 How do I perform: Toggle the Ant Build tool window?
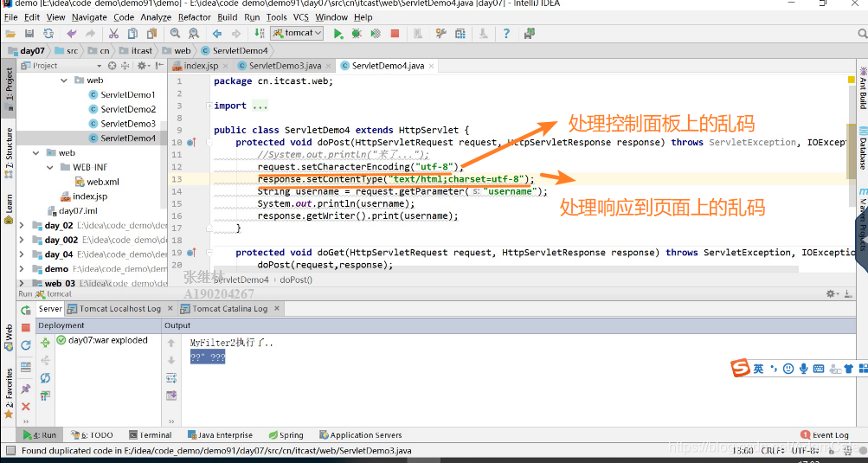(x=863, y=88)
